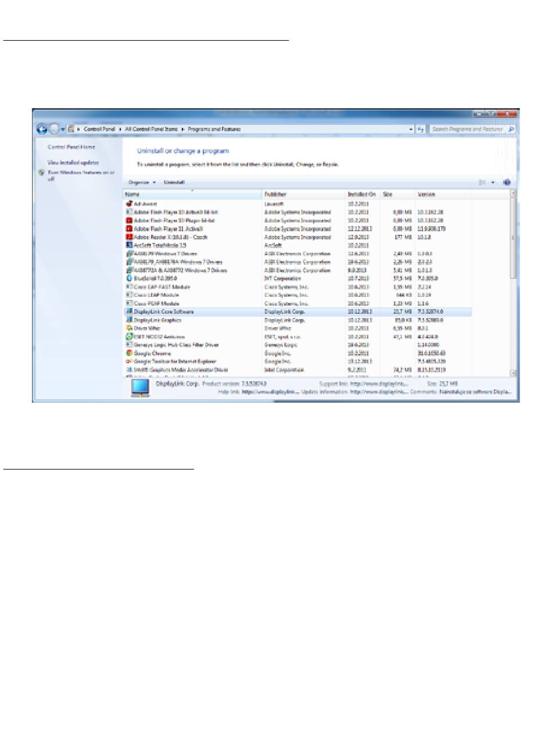The height and width of the screenshot is (756, 552).
Task: Click the Control Panel icon in the address bar
Action: pos(71,129)
